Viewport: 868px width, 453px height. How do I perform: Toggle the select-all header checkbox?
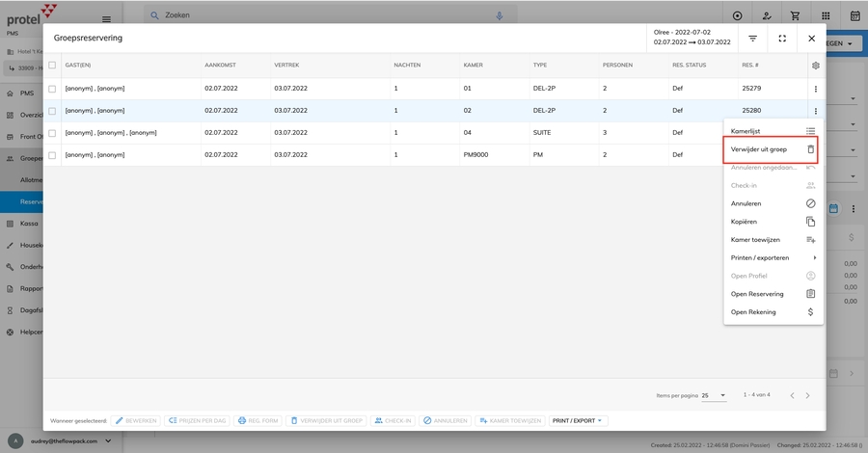(x=52, y=66)
